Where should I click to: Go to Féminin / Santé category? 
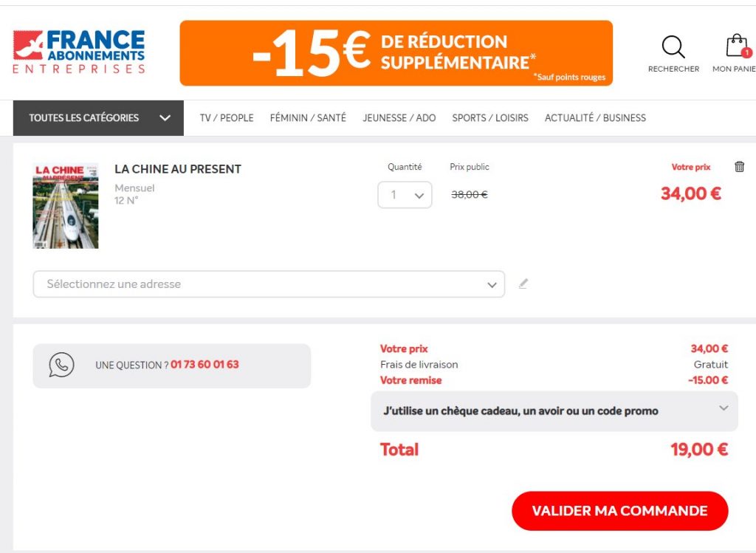pos(308,118)
